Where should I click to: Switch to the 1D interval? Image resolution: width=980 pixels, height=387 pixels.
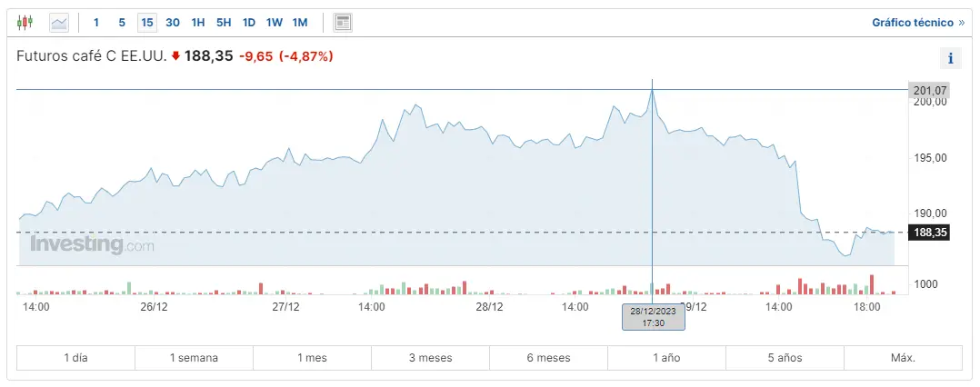[249, 22]
